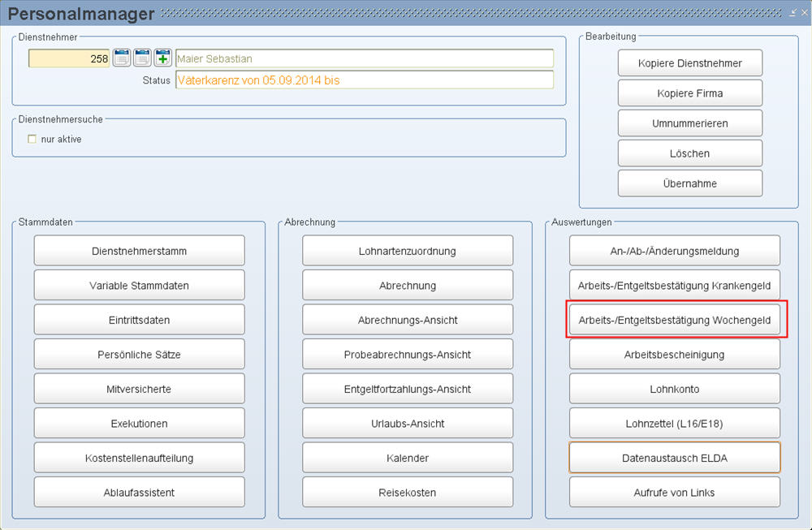Click the list icon directly after number 258
The image size is (812, 530).
tap(122, 58)
